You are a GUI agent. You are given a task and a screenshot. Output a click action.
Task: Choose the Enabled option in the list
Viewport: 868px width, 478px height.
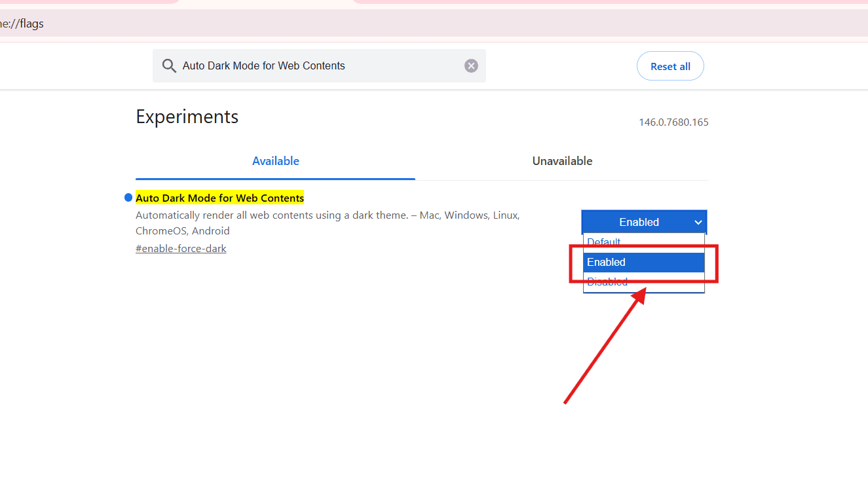coord(644,262)
